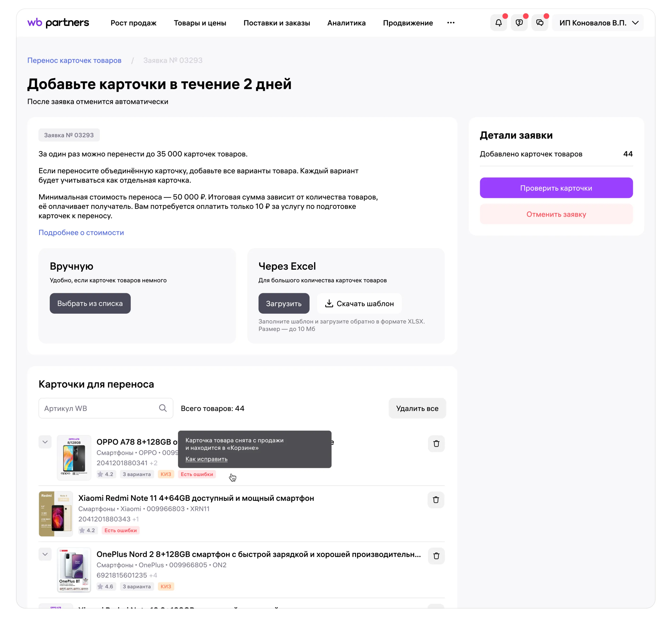
Task: Open the Товары и цены menu
Action: [x=200, y=23]
